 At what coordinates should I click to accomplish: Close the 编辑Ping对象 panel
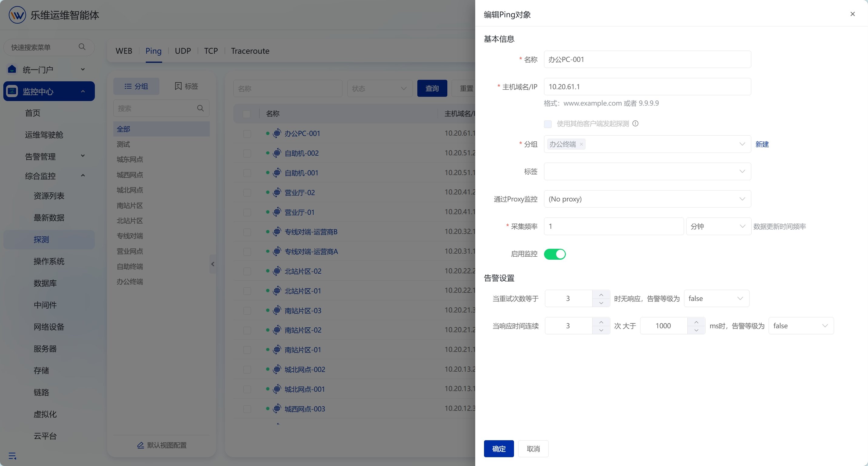pyautogui.click(x=853, y=14)
